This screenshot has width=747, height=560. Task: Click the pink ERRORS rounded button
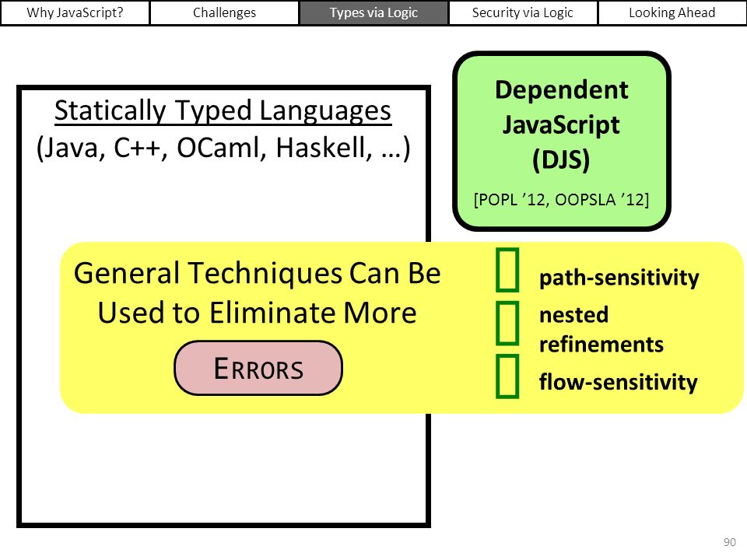pos(258,368)
